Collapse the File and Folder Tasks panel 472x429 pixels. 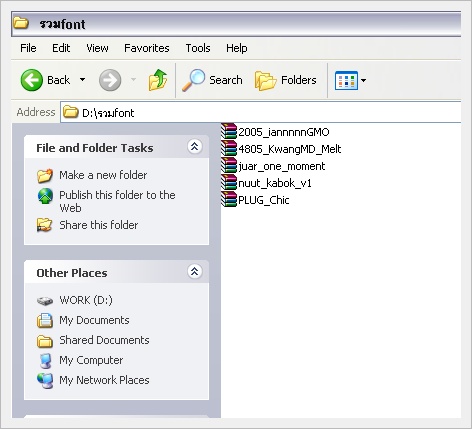point(195,146)
